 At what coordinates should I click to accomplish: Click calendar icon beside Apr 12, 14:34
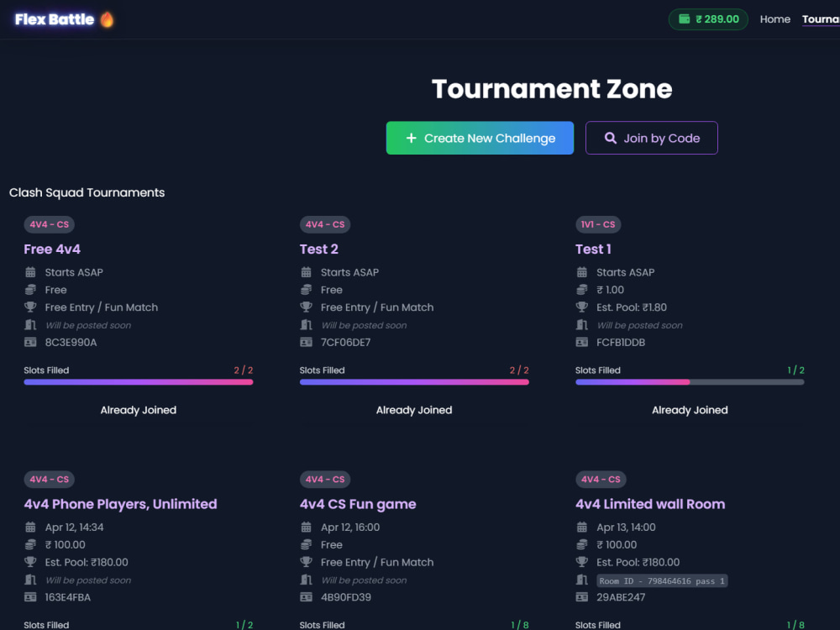tap(30, 528)
